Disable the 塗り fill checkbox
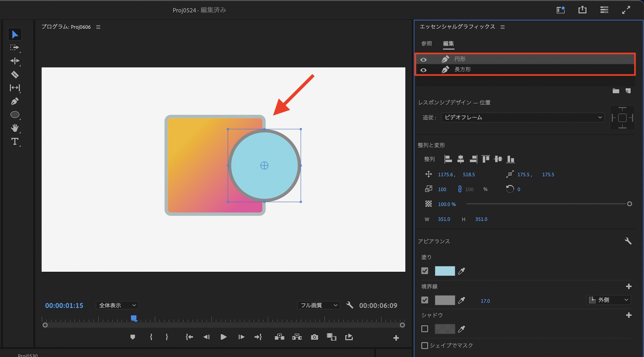Screen dimensions: 644x357 pos(425,271)
